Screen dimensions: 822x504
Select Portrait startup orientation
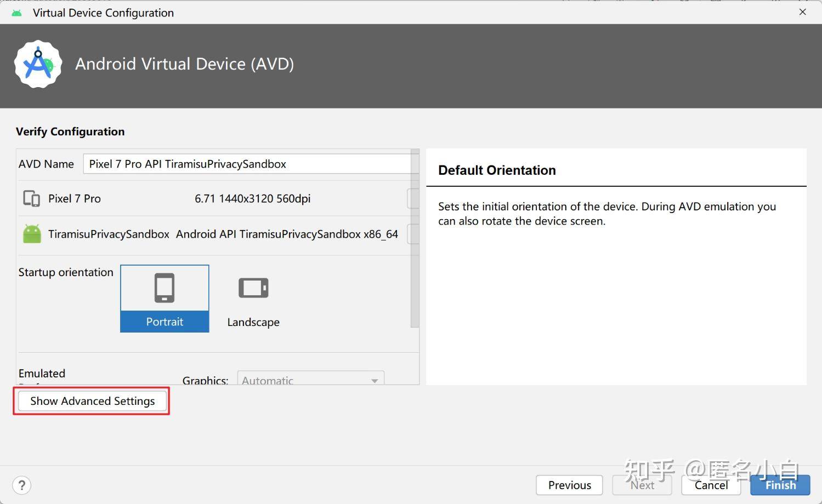(x=165, y=299)
